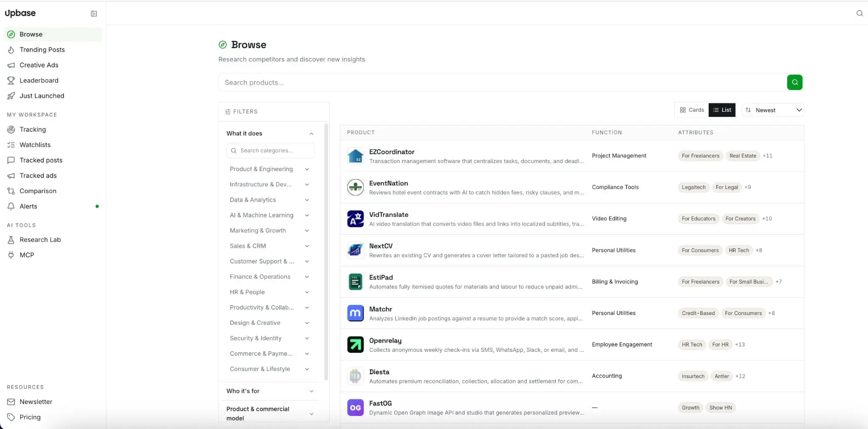Click the Search categories input field

[x=270, y=151]
